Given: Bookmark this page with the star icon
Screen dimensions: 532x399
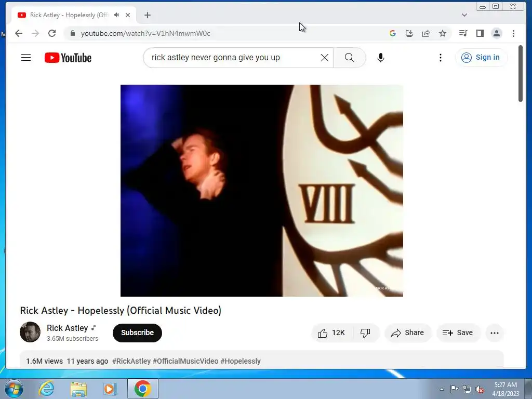Looking at the screenshot, I should pos(443,33).
